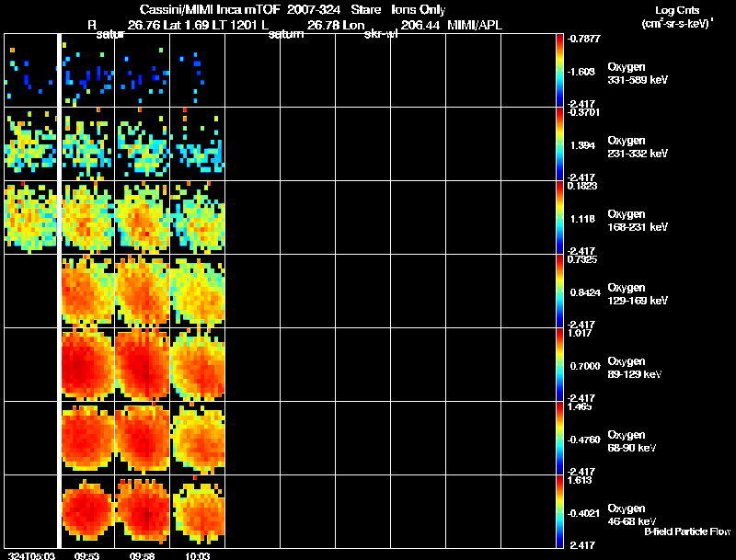
Task: Click the '-1.609' color scale value
Action: 582,72
